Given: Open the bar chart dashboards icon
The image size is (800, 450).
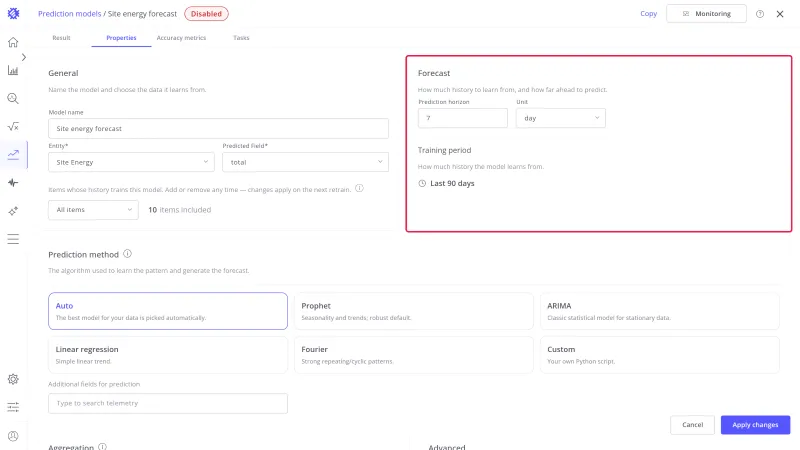Looking at the screenshot, I should pyautogui.click(x=13, y=70).
